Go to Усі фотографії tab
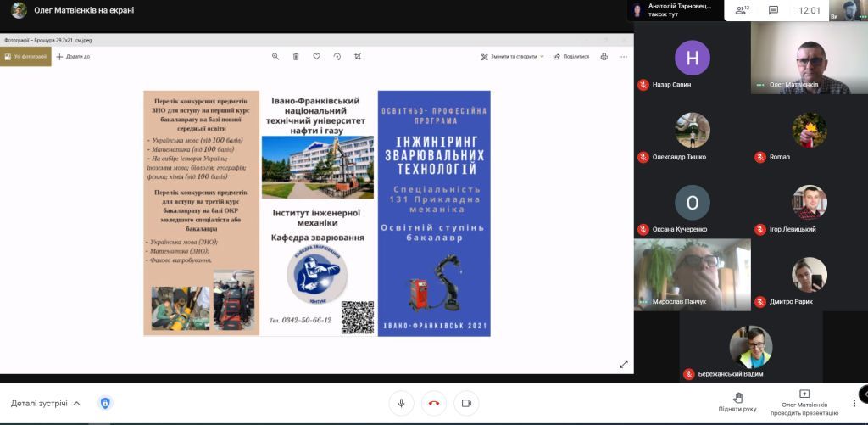The width and height of the screenshot is (868, 425). [x=25, y=57]
